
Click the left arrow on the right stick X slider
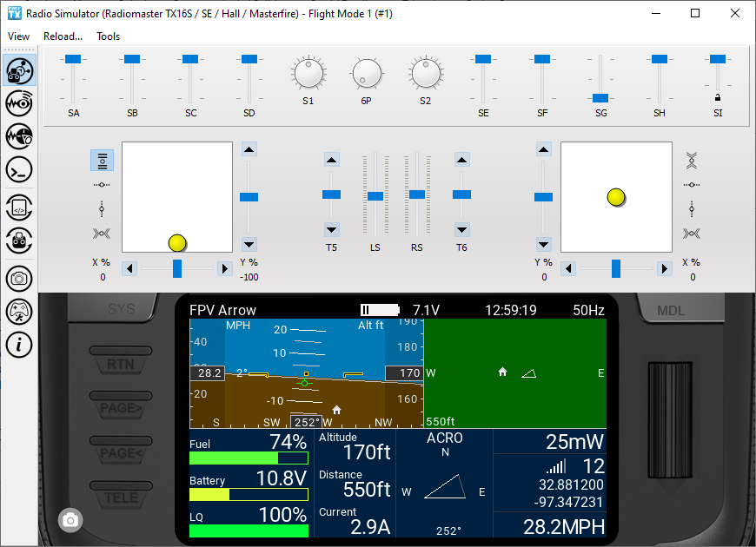[x=567, y=268]
